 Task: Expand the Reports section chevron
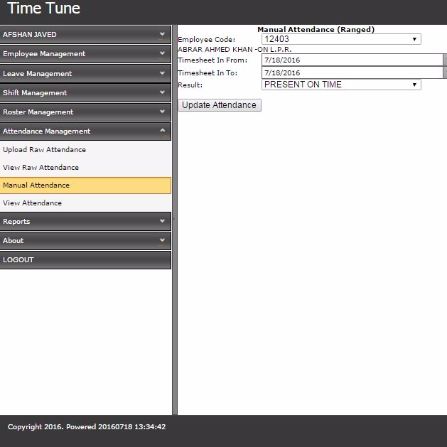162,221
